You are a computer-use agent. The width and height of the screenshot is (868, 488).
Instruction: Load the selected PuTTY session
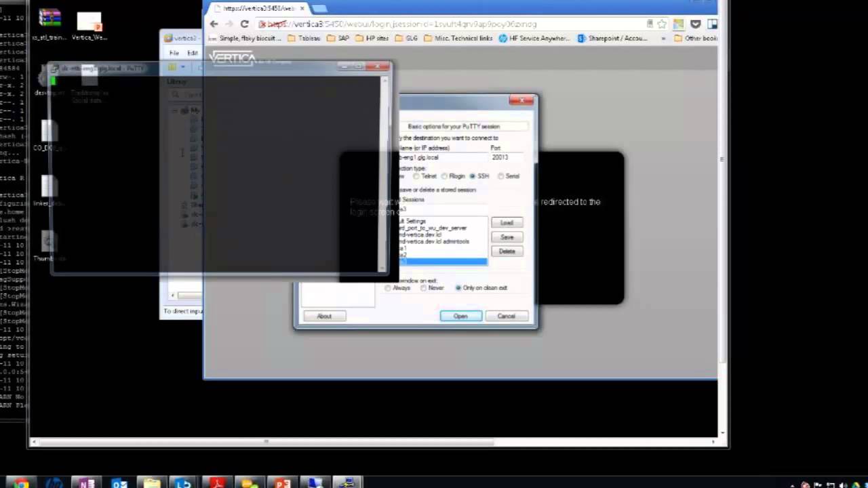[507, 222]
